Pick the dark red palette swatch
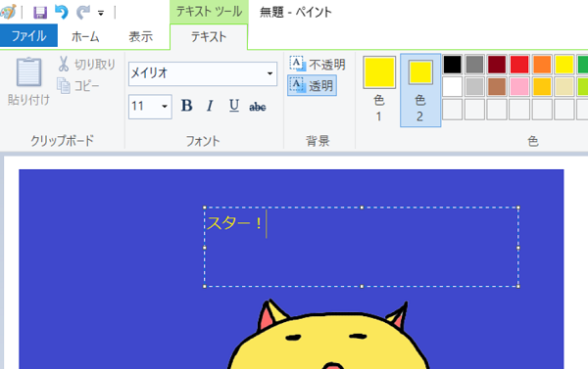The height and width of the screenshot is (369, 588). pos(497,65)
